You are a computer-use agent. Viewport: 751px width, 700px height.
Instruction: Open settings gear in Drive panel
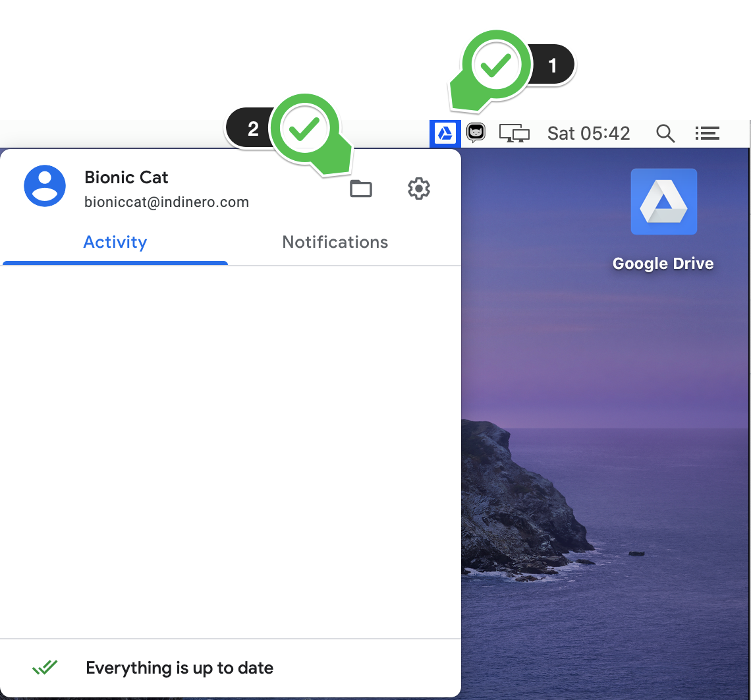click(418, 189)
